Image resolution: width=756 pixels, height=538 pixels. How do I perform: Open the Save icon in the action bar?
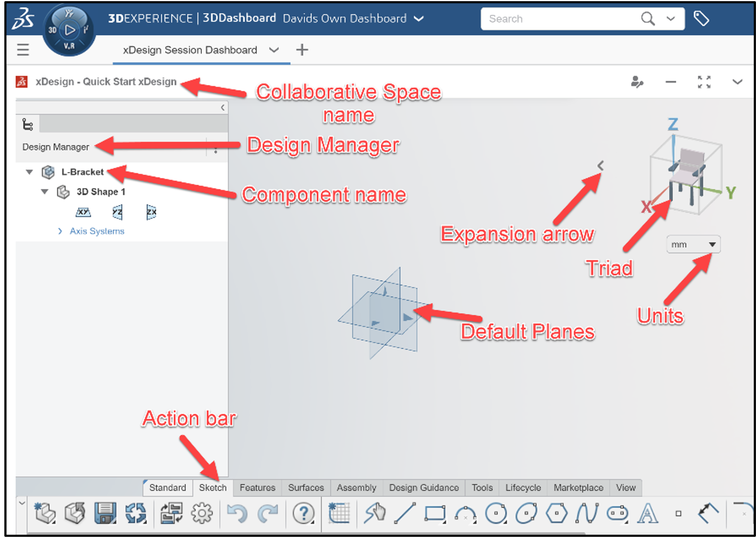click(x=105, y=513)
